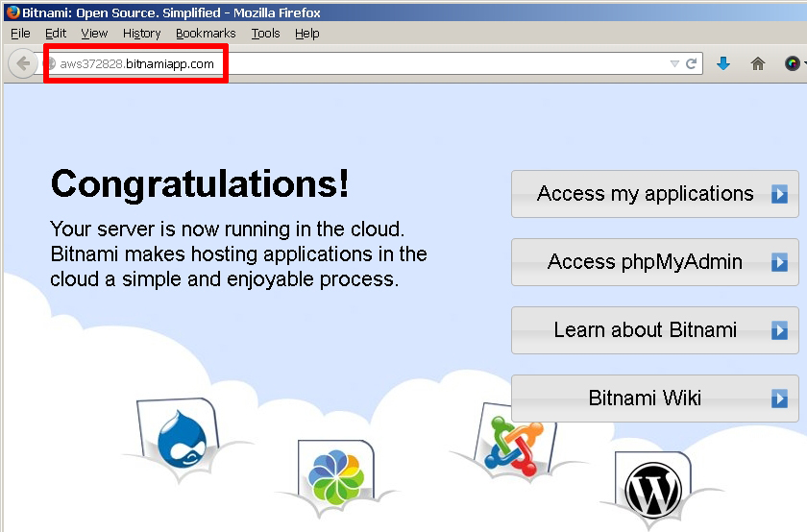Screen dimensions: 807x532
Task: Click arrow on Bitnami Wiki button
Action: click(779, 399)
